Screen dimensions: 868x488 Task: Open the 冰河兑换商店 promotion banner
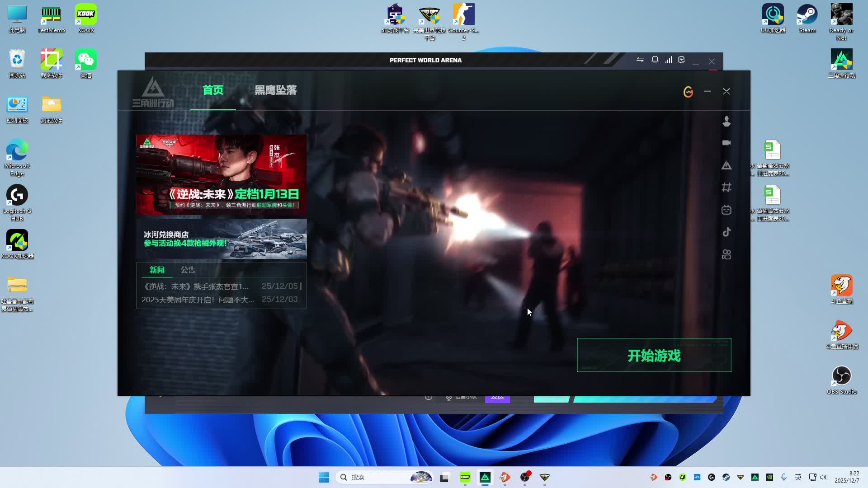222,239
